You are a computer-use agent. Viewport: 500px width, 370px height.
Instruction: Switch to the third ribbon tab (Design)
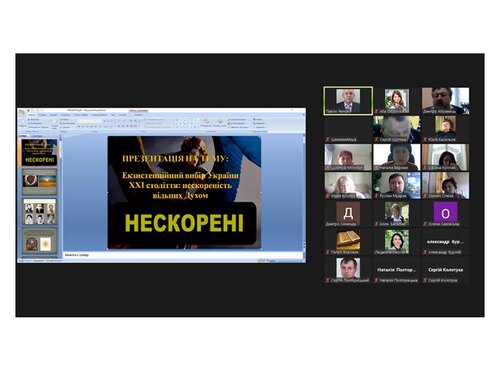53,115
